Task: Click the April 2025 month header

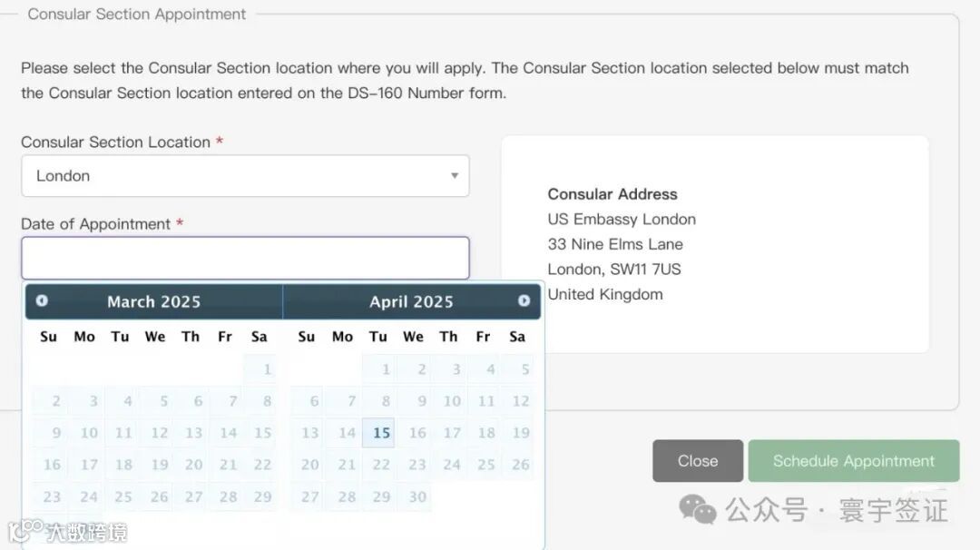Action: tap(411, 302)
